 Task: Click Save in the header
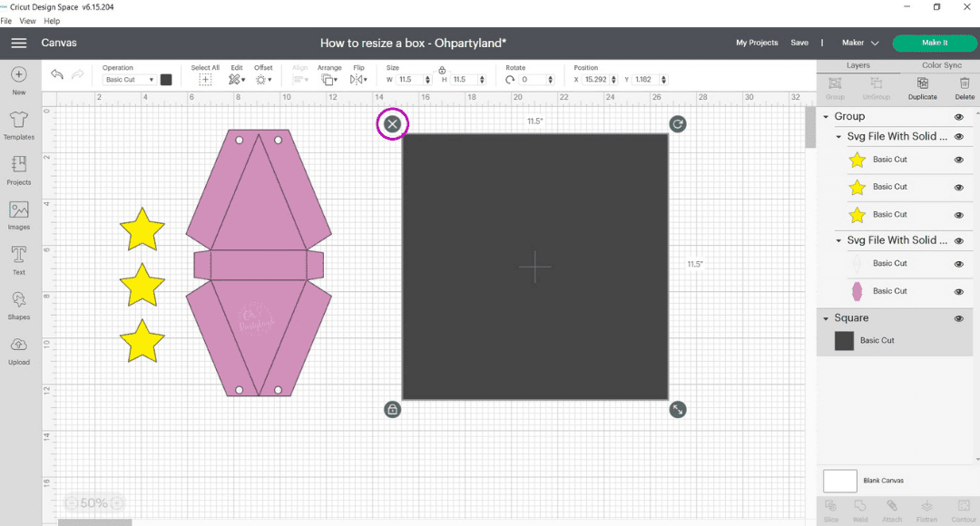pos(799,43)
